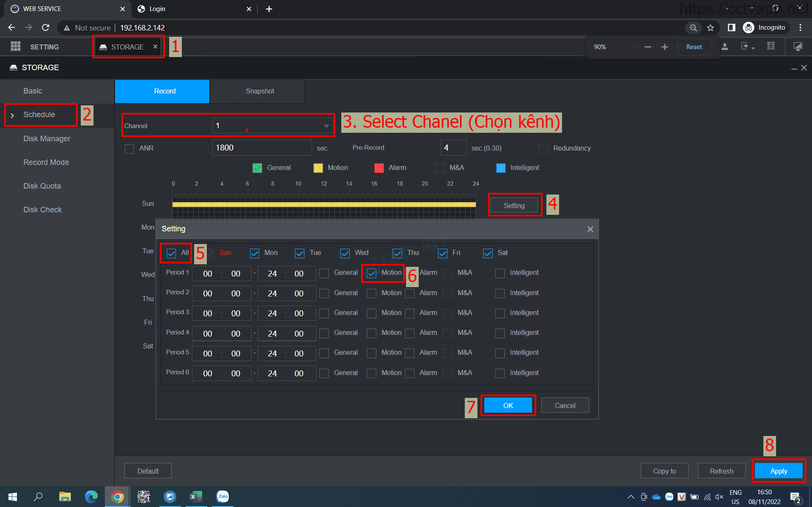Zoom in with the plus icon
Screen dimensions: 812x507
665,47
